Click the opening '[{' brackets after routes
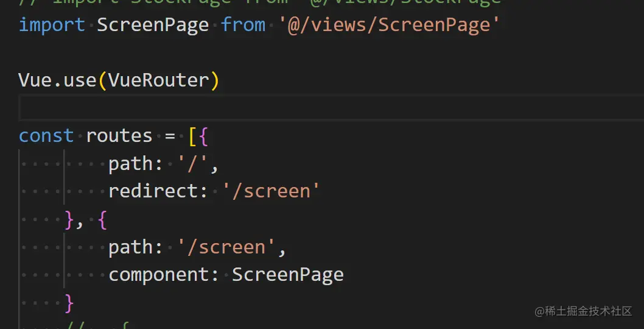Image resolution: width=644 pixels, height=329 pixels. [x=198, y=136]
